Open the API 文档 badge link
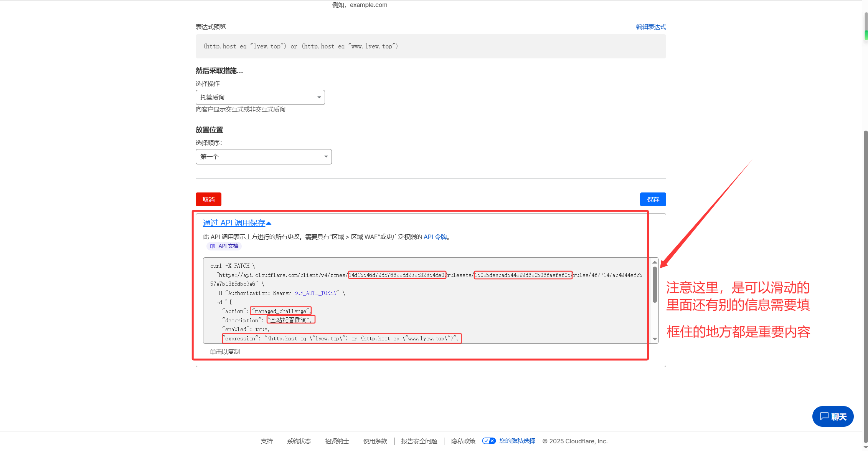The width and height of the screenshot is (868, 451). 228,246
